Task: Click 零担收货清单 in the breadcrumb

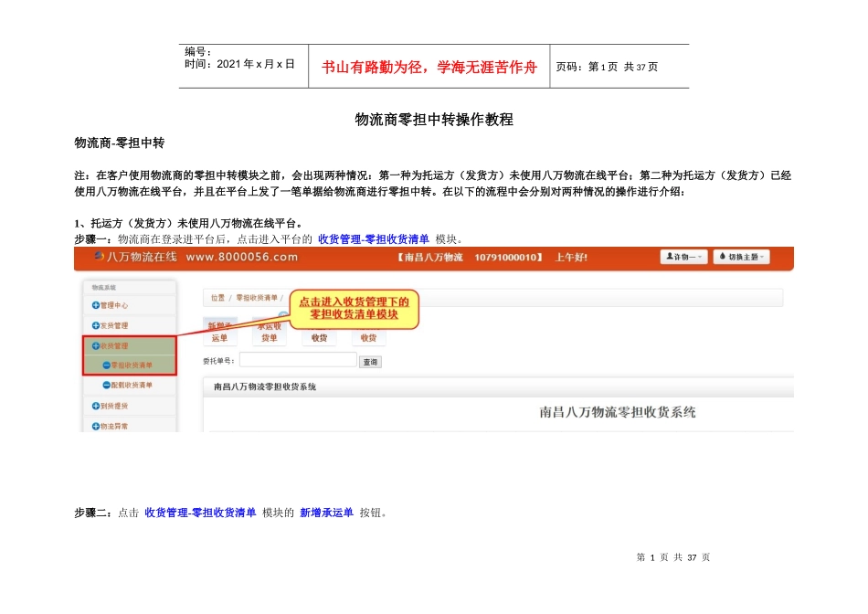Action: coord(257,298)
